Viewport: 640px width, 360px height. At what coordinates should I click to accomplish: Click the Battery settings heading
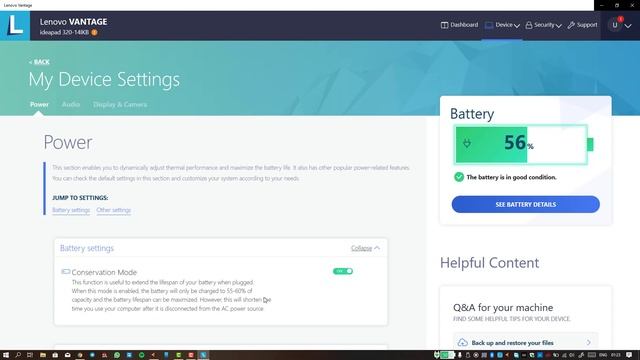(87, 248)
